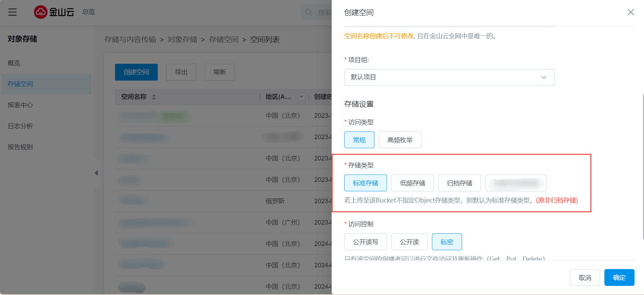Select 常规 access type
The image size is (644, 295).
[359, 140]
